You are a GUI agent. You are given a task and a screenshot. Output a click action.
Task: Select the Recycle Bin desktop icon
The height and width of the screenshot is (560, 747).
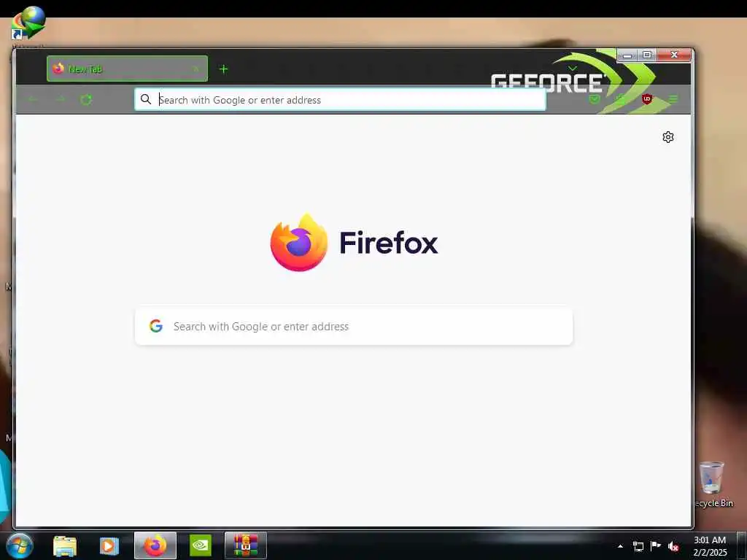(x=713, y=484)
